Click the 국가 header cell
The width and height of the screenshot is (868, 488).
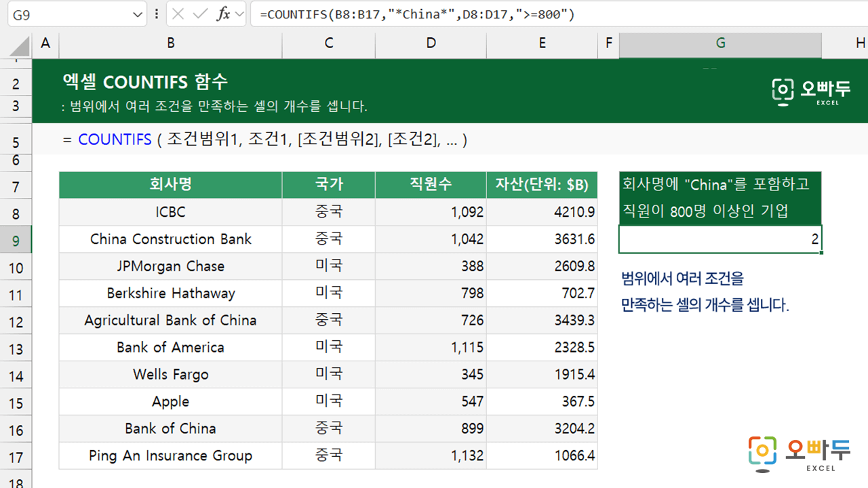329,185
